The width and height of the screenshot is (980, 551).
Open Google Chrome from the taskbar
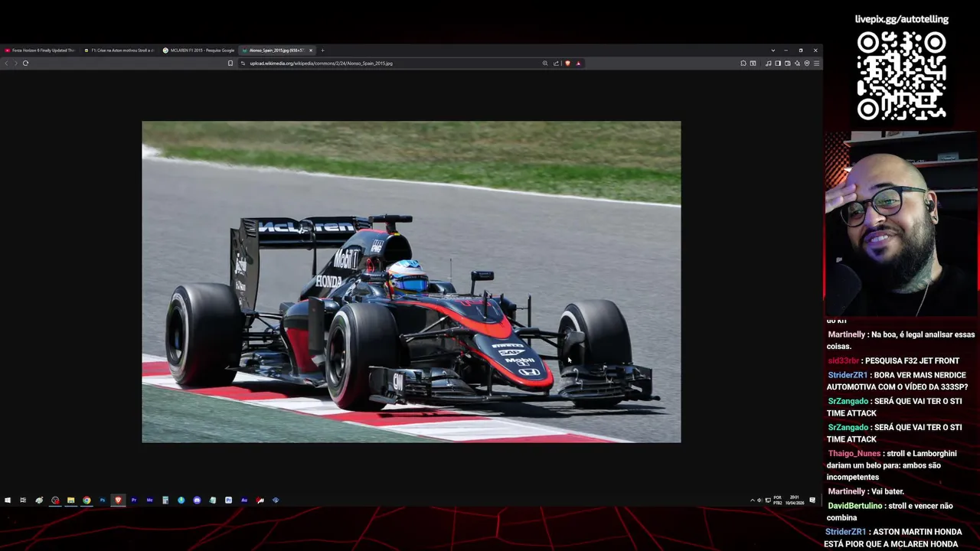87,500
